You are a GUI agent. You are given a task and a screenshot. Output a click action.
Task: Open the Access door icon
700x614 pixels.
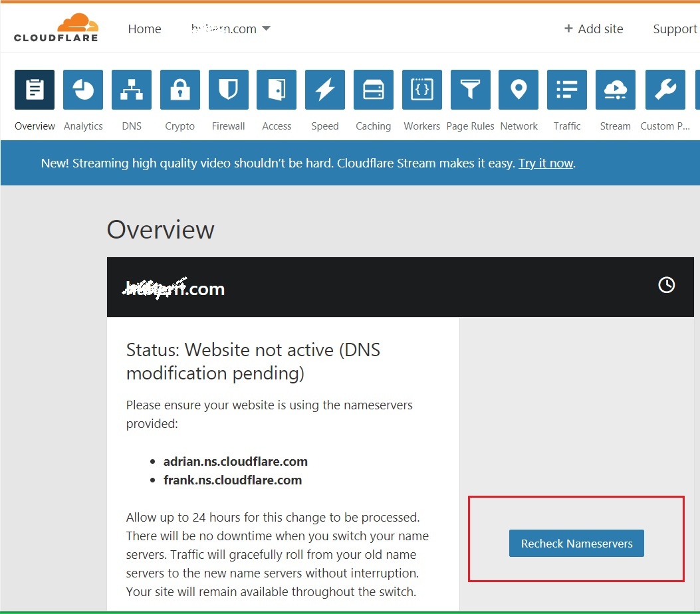[277, 90]
